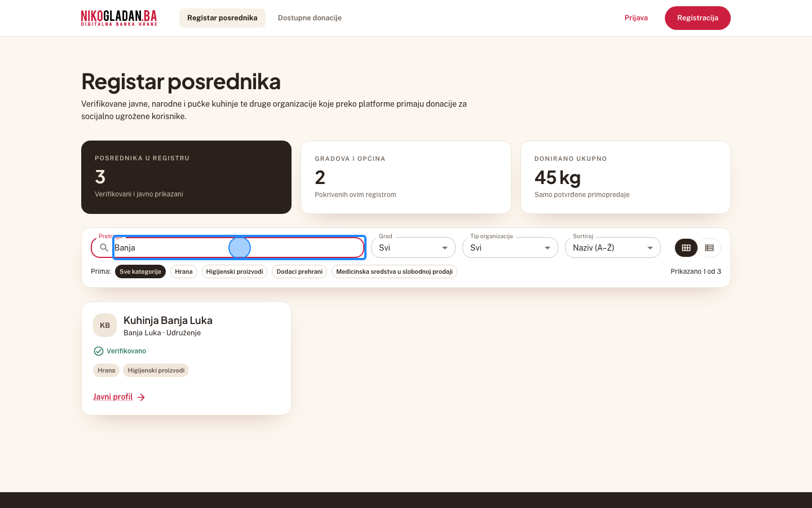This screenshot has width=812, height=508.
Task: Click the KB avatar of Kuhinja Banja Luka
Action: 105,325
